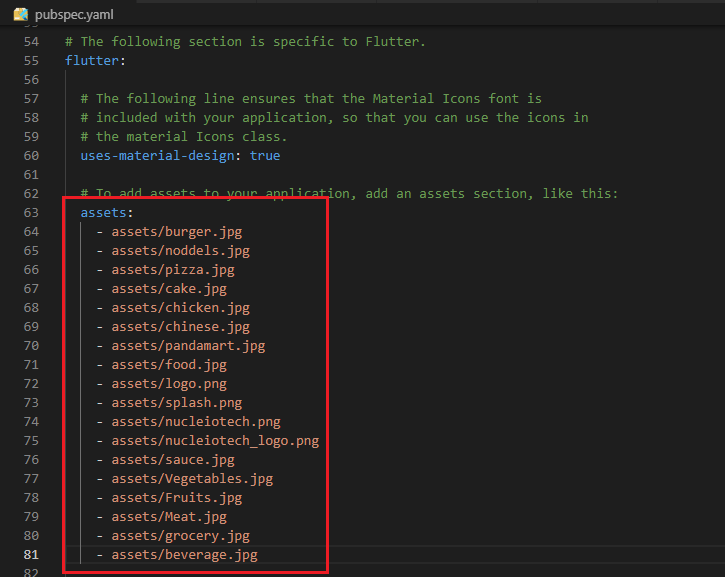This screenshot has height=577, width=725.
Task: Click assets/splash.png entry
Action: 177,403
